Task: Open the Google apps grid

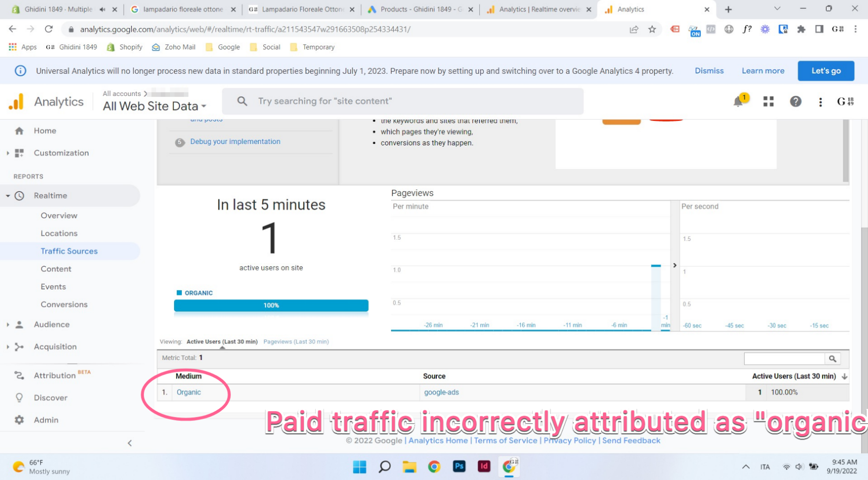Action: 768,102
